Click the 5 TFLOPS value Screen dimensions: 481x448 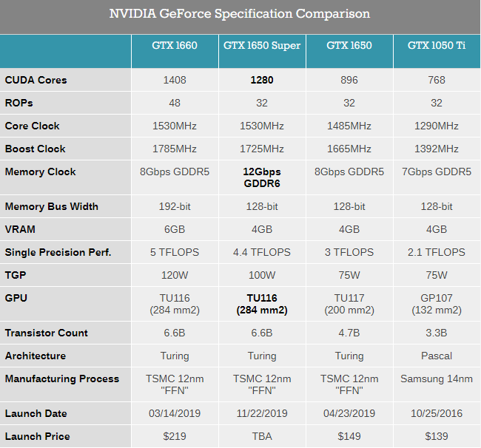coord(175,252)
